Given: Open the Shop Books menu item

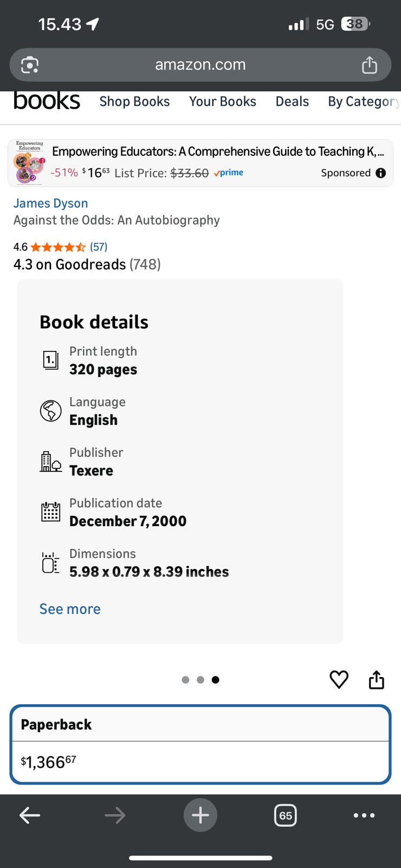Looking at the screenshot, I should pyautogui.click(x=134, y=101).
